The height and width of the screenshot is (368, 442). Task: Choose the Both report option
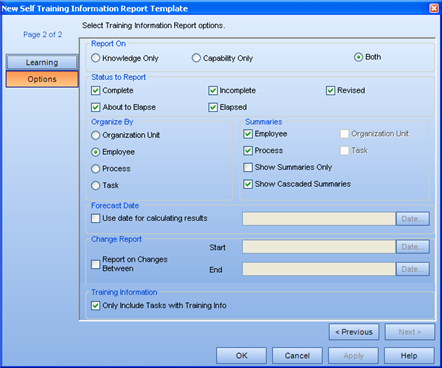click(x=358, y=57)
